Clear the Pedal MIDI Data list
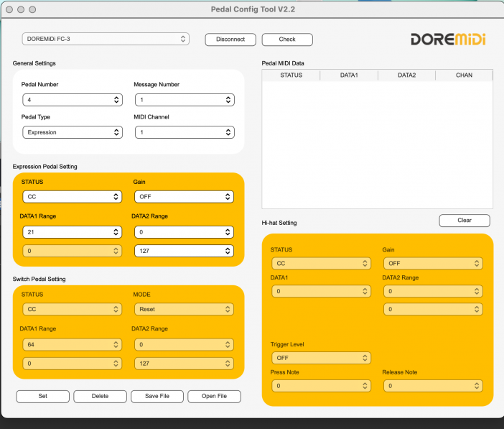This screenshot has height=429, width=504. (x=465, y=221)
